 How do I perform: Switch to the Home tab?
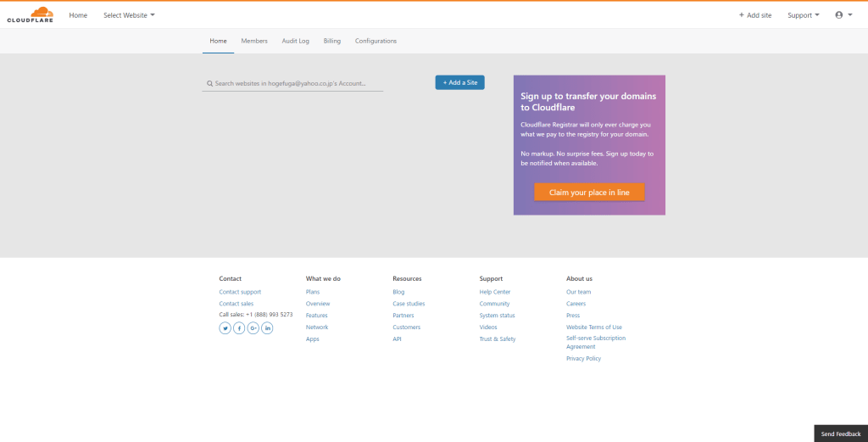[218, 41]
